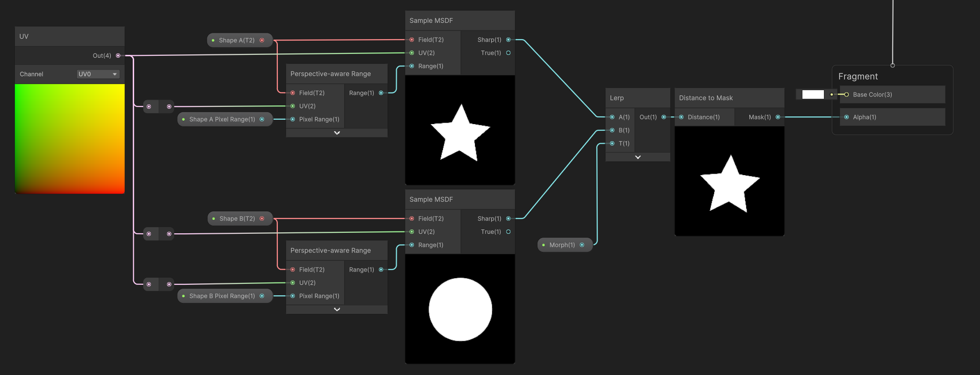This screenshot has height=375, width=980.
Task: Click Mask(1) output port on Distance to Mask
Action: point(778,117)
